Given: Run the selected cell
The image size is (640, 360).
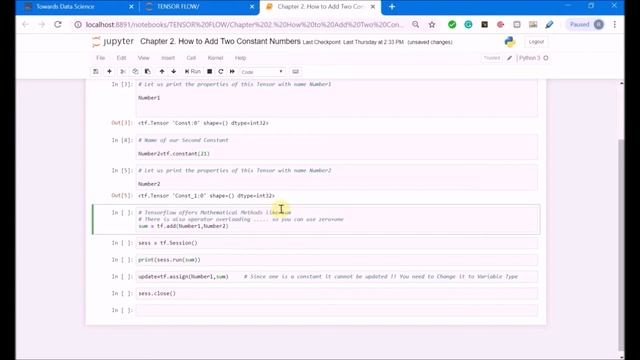Looking at the screenshot, I should point(193,71).
